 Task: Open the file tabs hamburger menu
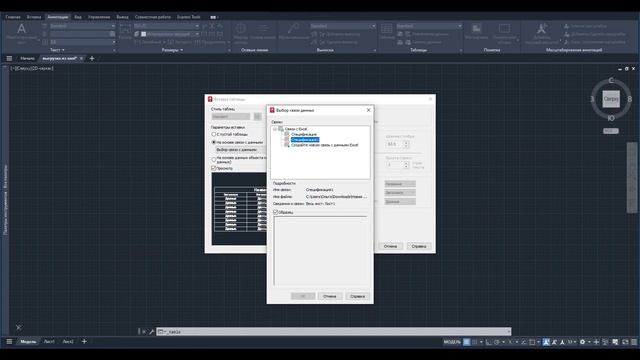(x=9, y=58)
